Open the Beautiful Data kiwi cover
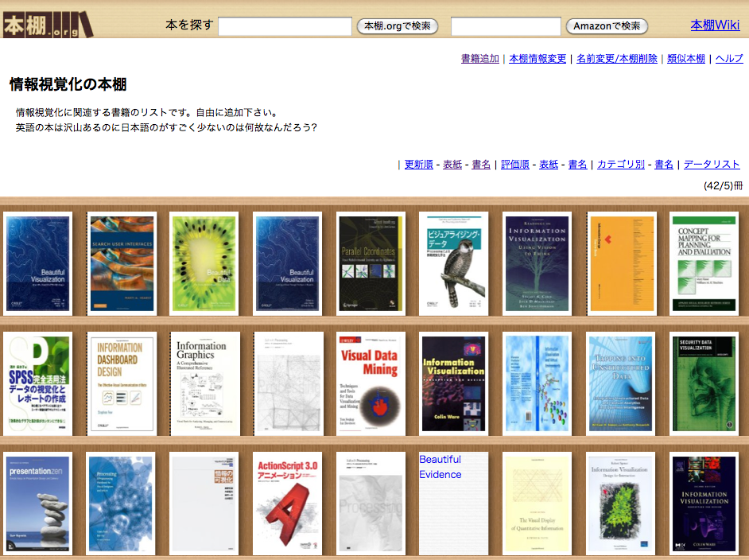The height and width of the screenshot is (560, 749). click(x=204, y=264)
